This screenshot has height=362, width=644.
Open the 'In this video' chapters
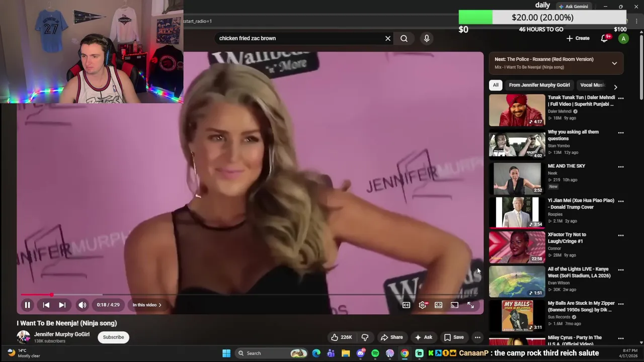pyautogui.click(x=147, y=305)
